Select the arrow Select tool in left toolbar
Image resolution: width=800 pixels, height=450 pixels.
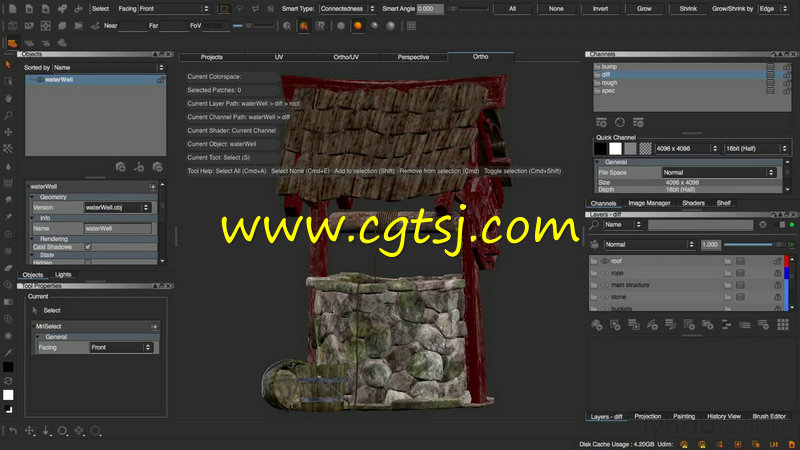tap(8, 64)
